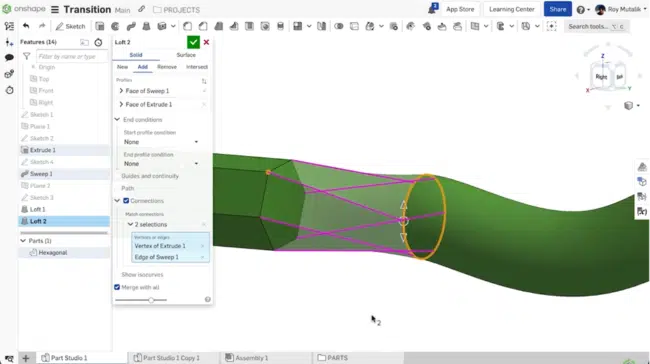Image resolution: width=650 pixels, height=364 pixels.
Task: Click the blue Share button
Action: click(558, 9)
